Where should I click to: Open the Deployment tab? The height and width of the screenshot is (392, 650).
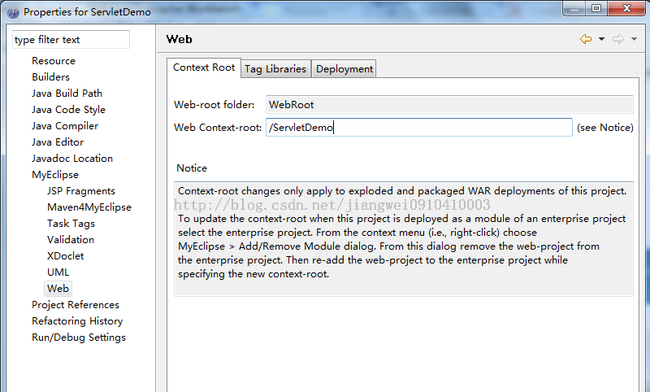click(x=344, y=69)
